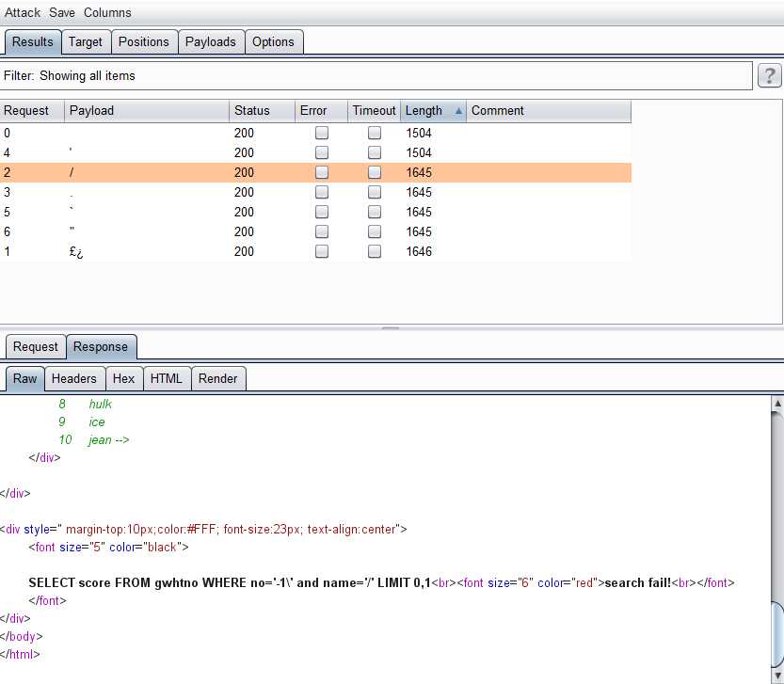Select request row 3 in results
The height and width of the screenshot is (684, 784).
(315, 192)
